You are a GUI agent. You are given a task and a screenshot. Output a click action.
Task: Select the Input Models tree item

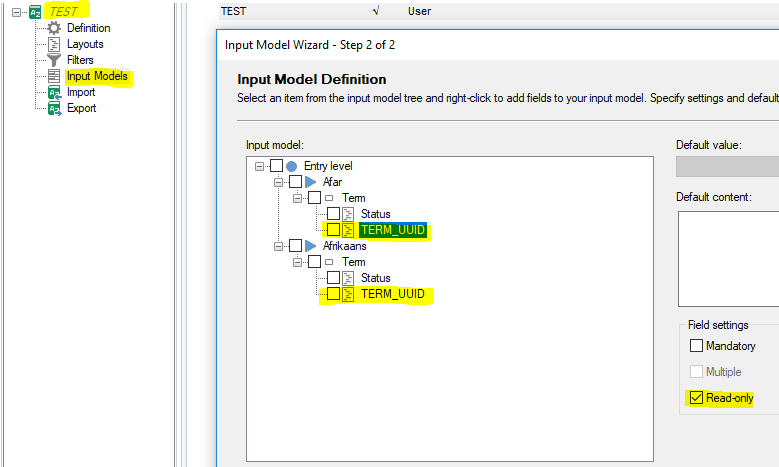[97, 76]
